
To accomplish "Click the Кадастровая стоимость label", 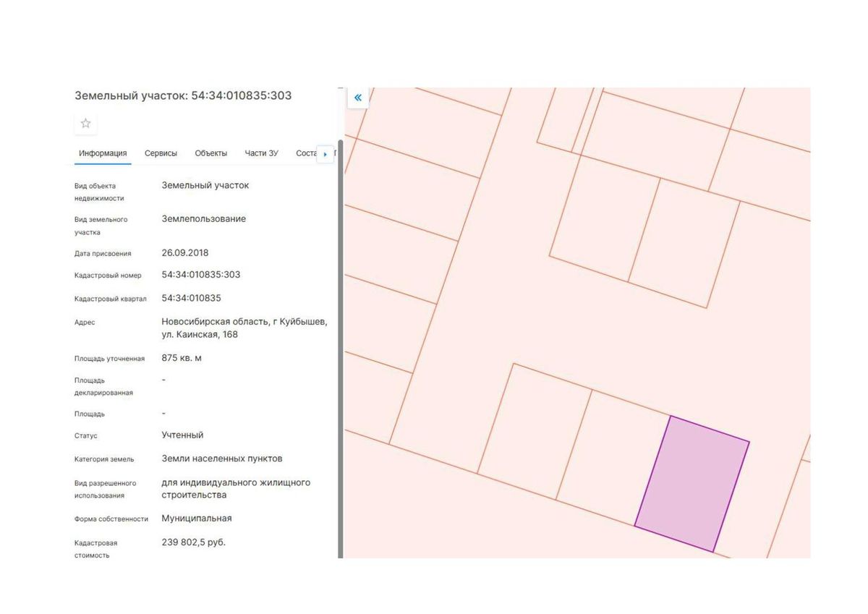I will click(95, 549).
